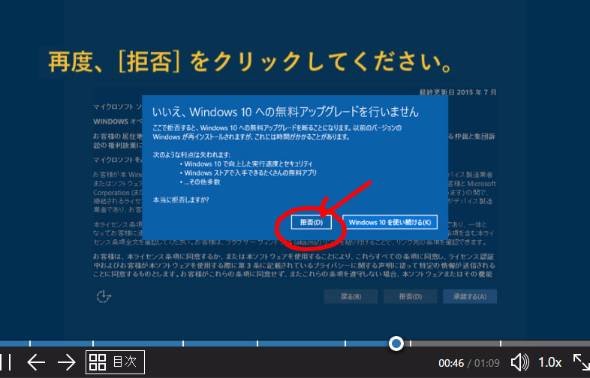
Task: Jump to the third chapter marker on timeline
Action: click(x=183, y=343)
